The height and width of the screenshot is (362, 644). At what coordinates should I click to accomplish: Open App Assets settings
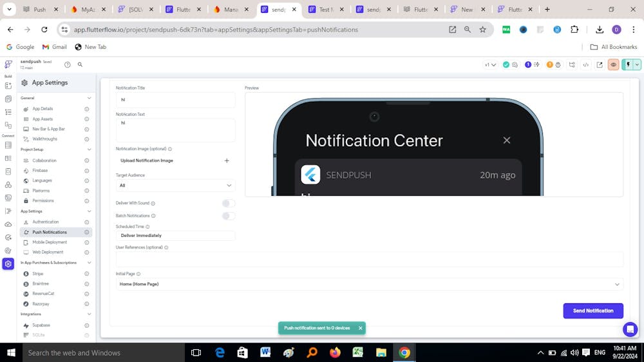click(x=43, y=119)
